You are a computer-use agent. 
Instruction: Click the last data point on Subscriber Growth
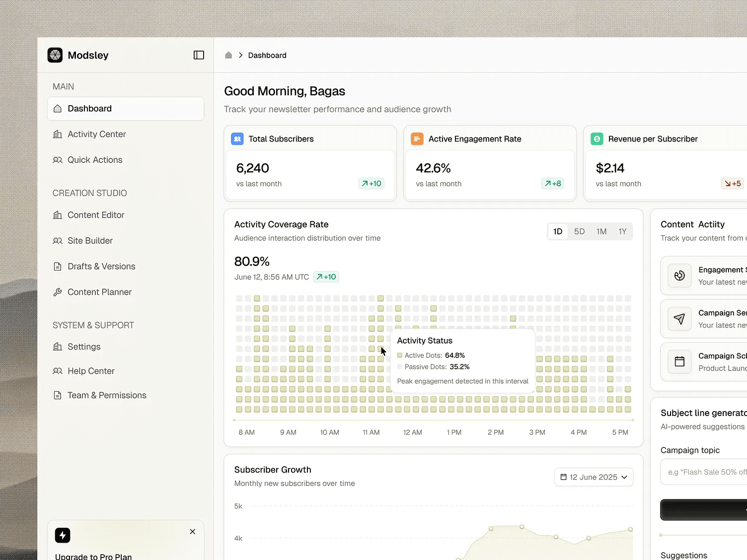click(x=630, y=529)
